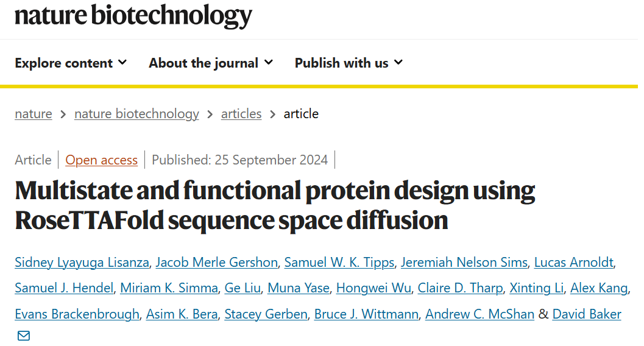644x346 pixels.
Task: Expand the Publish with us dropdown
Action: coord(349,63)
